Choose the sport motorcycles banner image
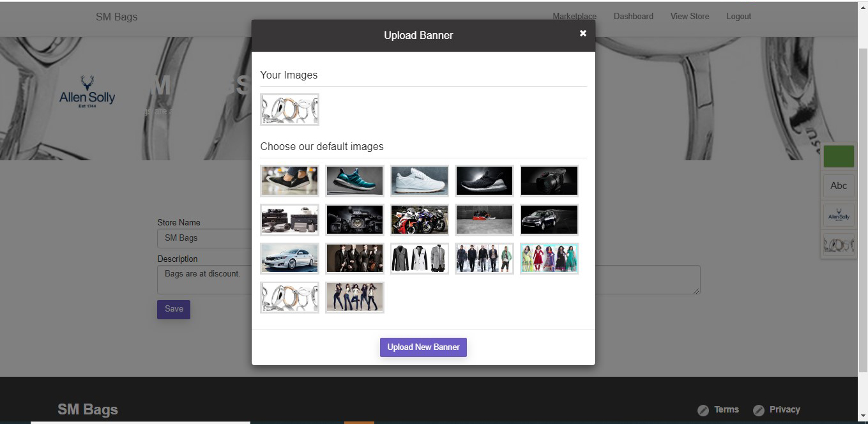The width and height of the screenshot is (868, 424). 420,220
